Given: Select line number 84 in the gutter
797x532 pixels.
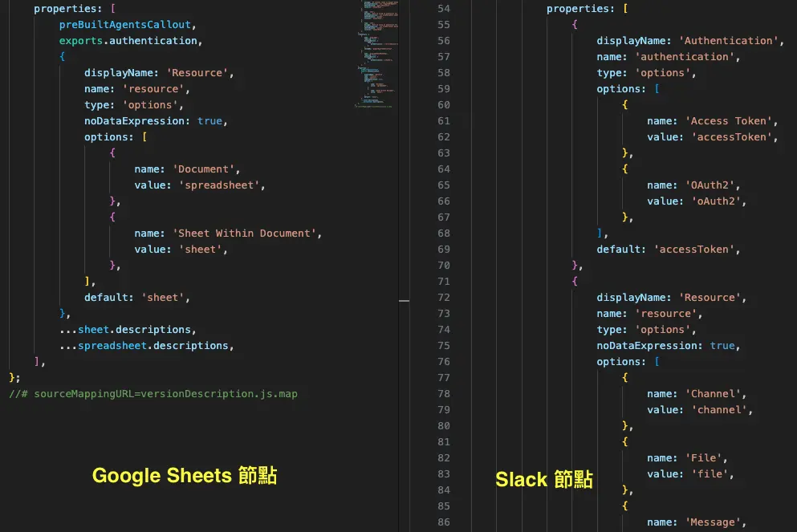Looking at the screenshot, I should (444, 489).
